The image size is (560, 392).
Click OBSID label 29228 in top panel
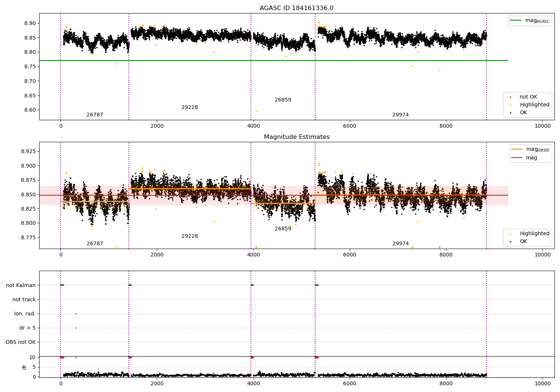tap(190, 108)
